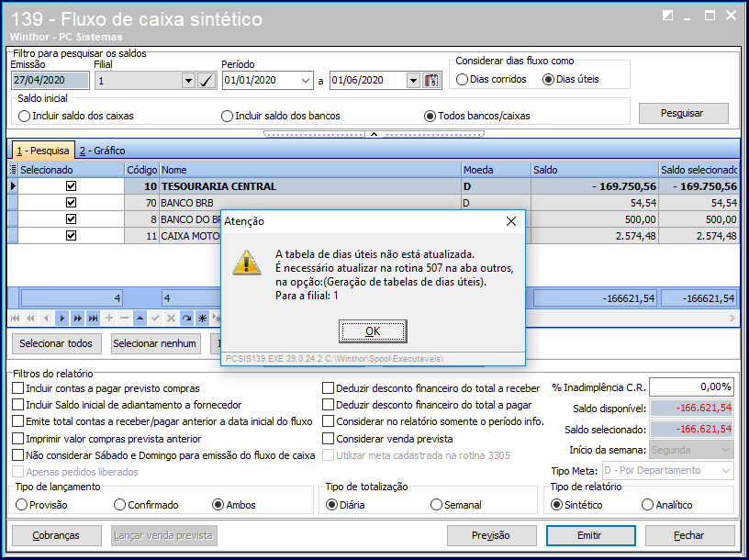Click the Saldo column header, not Saldo selecionado
The image size is (749, 560).
click(x=595, y=170)
